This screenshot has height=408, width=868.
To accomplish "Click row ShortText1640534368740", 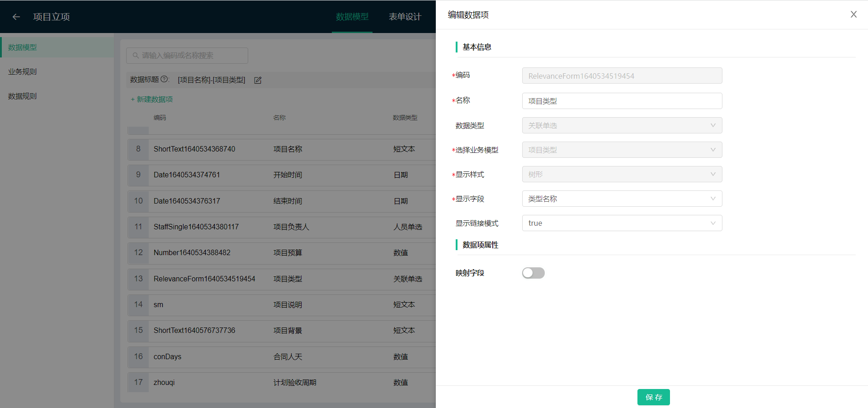I will 282,149.
